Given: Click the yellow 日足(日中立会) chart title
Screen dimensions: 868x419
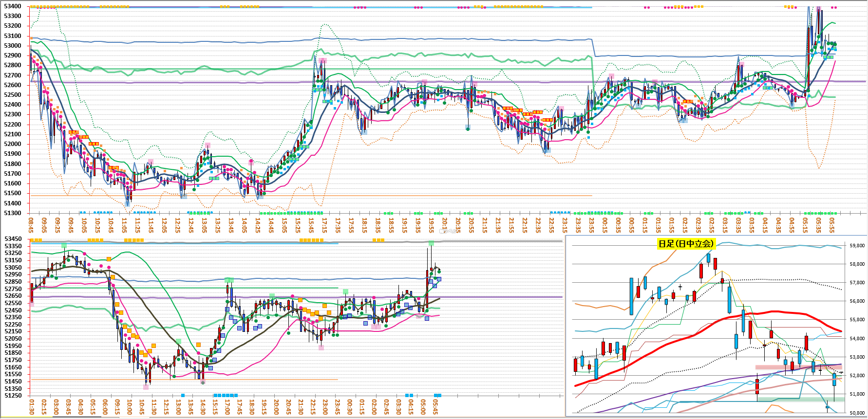Looking at the screenshot, I should tap(686, 244).
